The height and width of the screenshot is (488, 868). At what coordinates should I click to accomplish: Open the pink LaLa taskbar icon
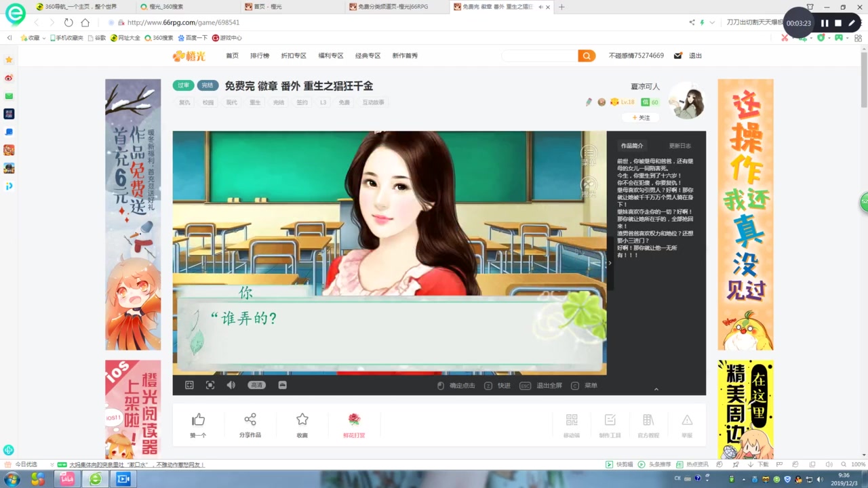coord(67,479)
